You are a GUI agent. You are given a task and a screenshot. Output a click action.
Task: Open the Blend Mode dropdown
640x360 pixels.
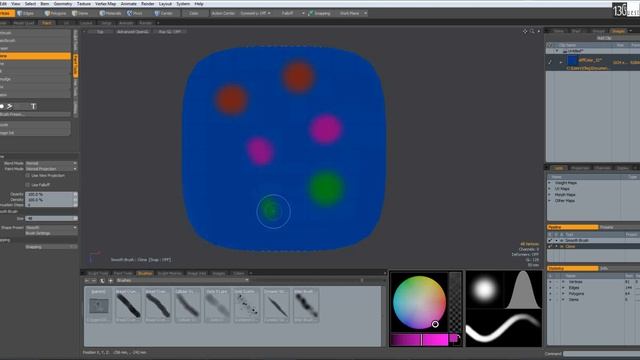51,163
